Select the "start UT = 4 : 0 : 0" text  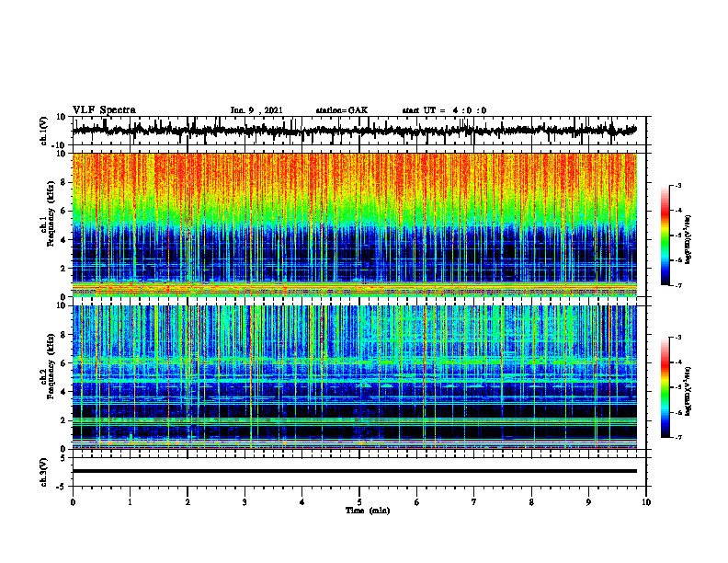pyautogui.click(x=444, y=110)
